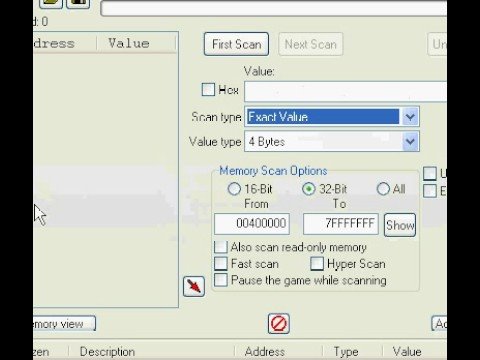Select the All radio option
Image resolution: width=480 pixels, height=360 pixels.
[x=383, y=189]
